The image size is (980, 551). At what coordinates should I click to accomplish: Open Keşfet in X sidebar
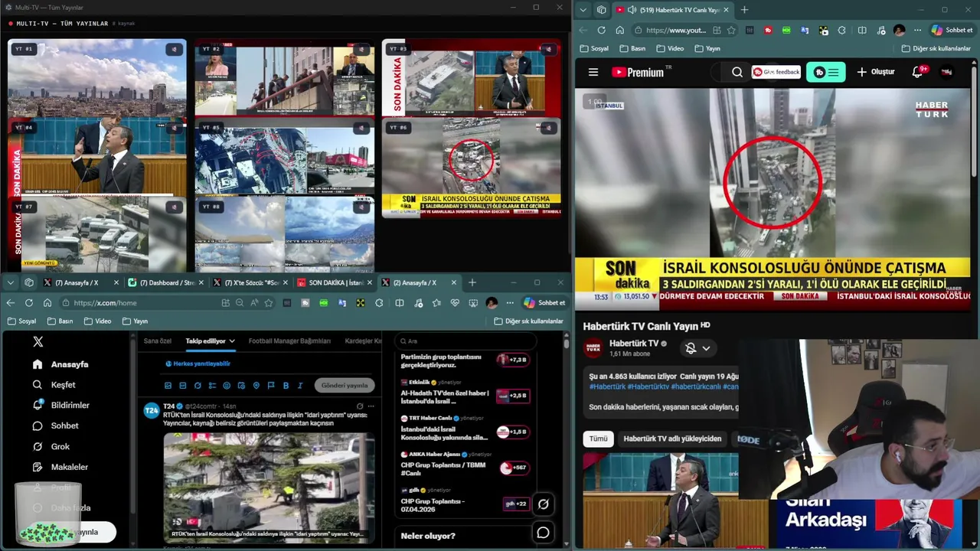(54, 385)
